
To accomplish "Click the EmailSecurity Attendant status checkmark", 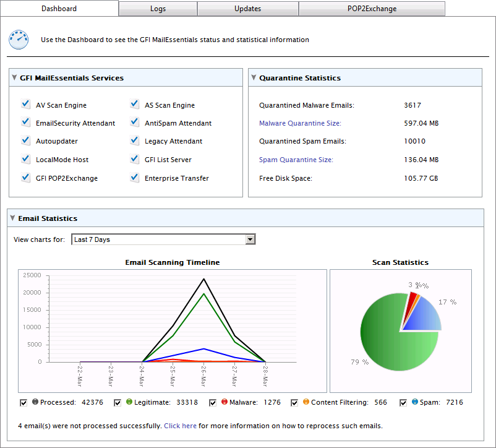I will coord(25,122).
